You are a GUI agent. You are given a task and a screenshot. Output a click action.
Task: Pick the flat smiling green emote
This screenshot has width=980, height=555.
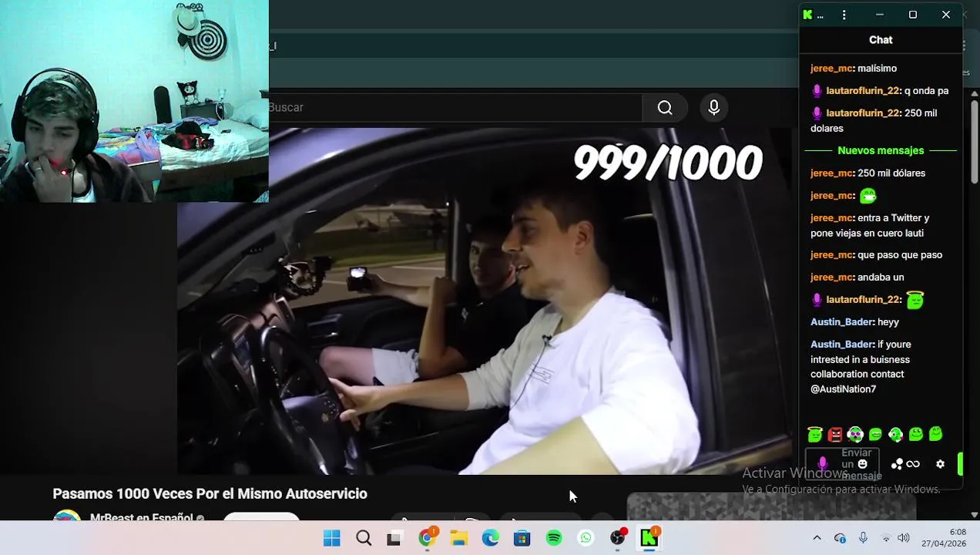tap(875, 435)
